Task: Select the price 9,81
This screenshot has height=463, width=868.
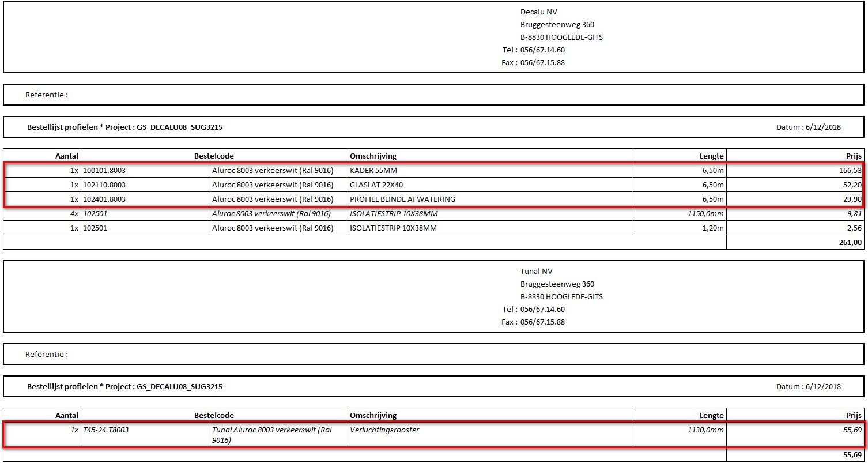Action: (855, 214)
